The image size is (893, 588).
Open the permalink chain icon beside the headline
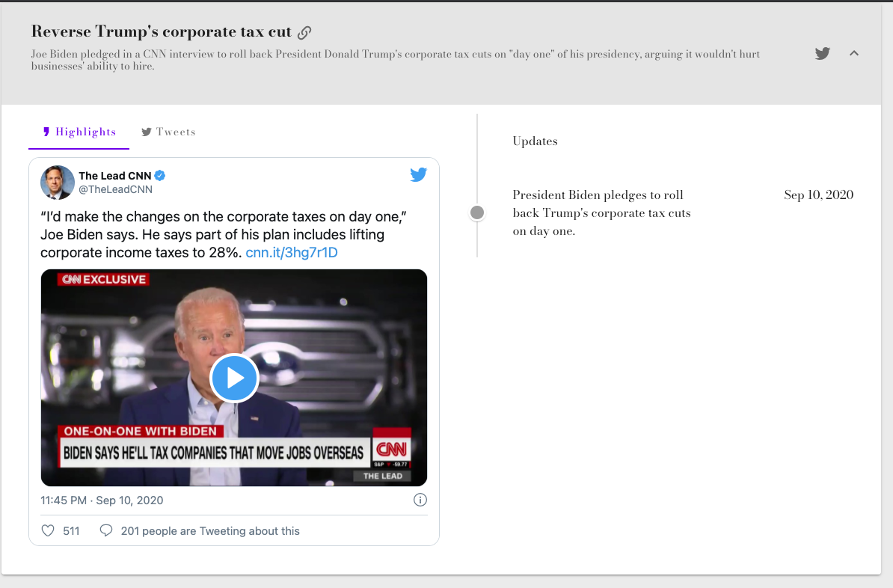(x=304, y=32)
